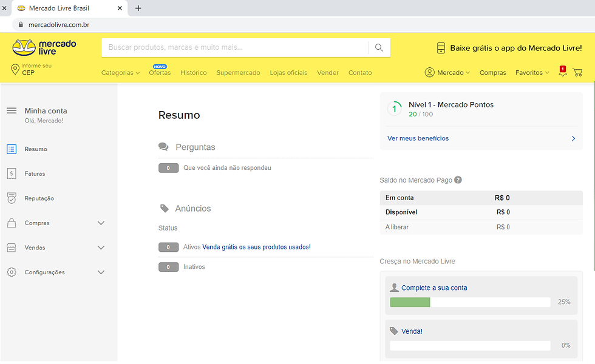Click the Em conta balance row
The image size is (595, 364).
(x=481, y=198)
